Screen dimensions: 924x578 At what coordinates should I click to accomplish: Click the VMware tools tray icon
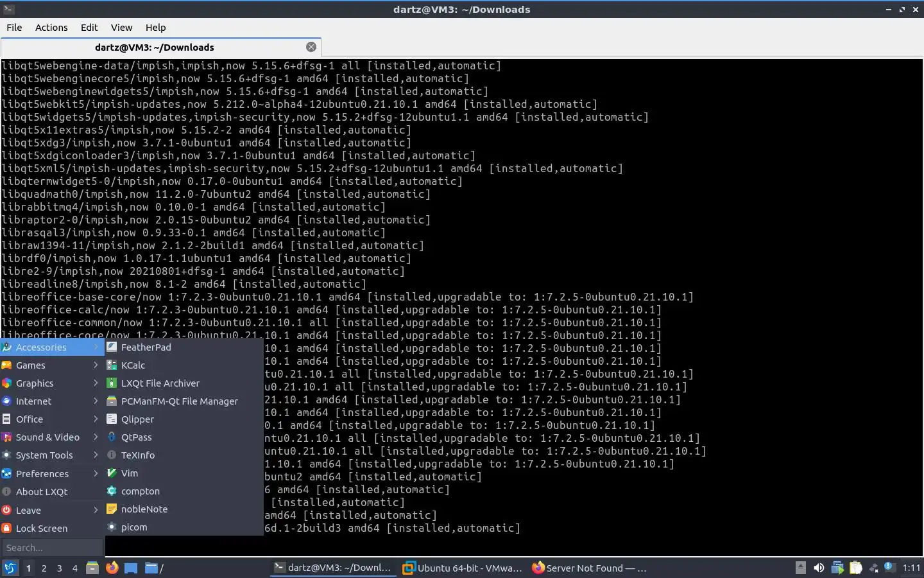click(x=837, y=568)
